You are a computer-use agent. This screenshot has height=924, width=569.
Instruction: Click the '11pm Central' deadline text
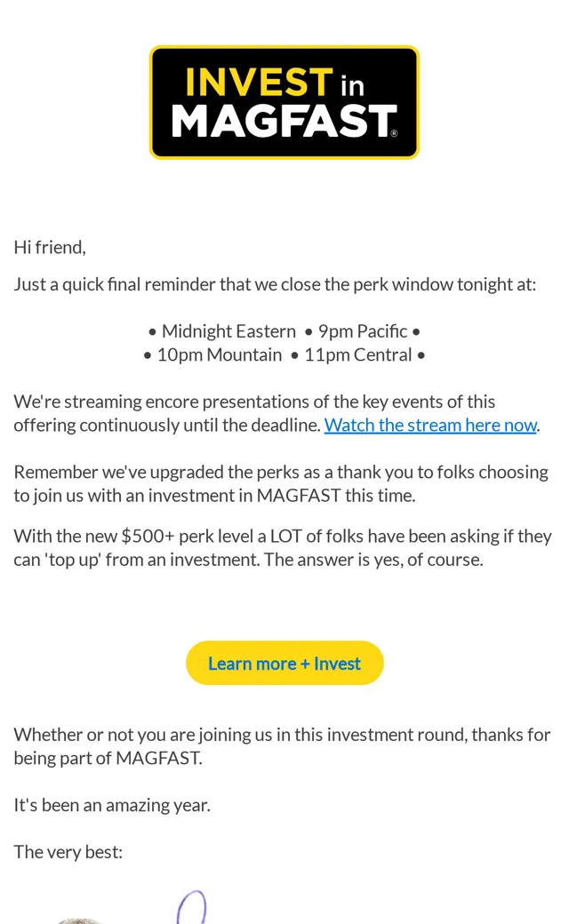click(358, 354)
